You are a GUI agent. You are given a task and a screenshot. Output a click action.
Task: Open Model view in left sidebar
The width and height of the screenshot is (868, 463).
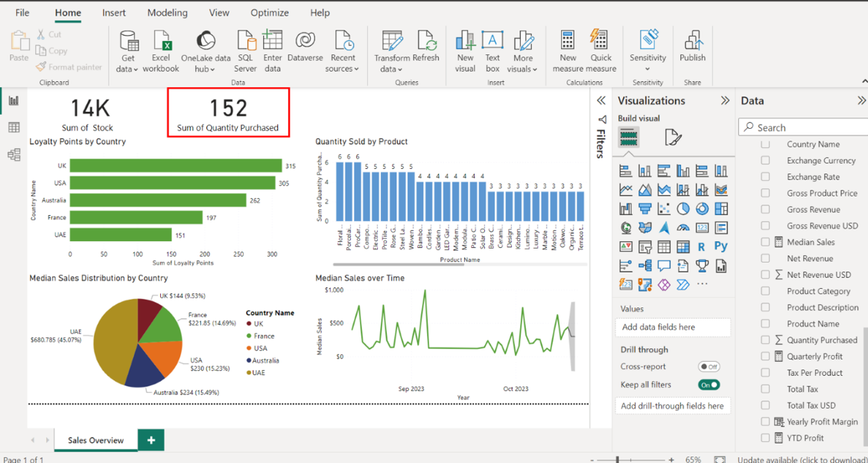[x=13, y=154]
